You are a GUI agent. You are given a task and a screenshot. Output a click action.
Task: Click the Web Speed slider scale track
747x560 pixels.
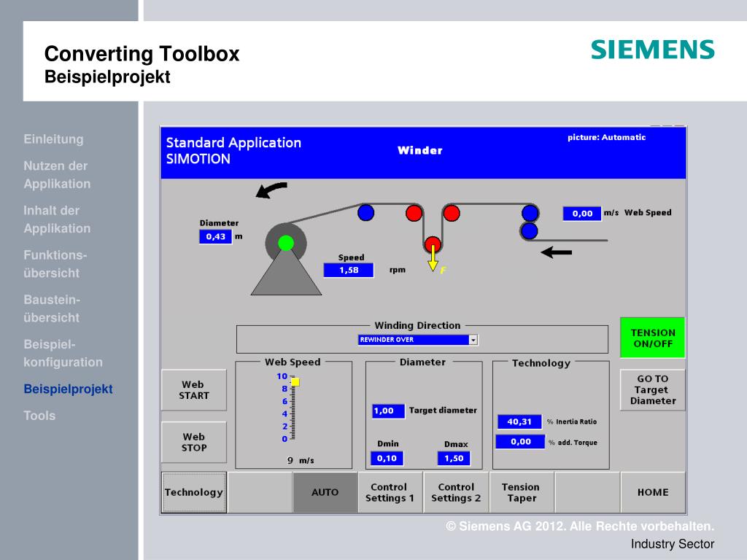pos(293,408)
